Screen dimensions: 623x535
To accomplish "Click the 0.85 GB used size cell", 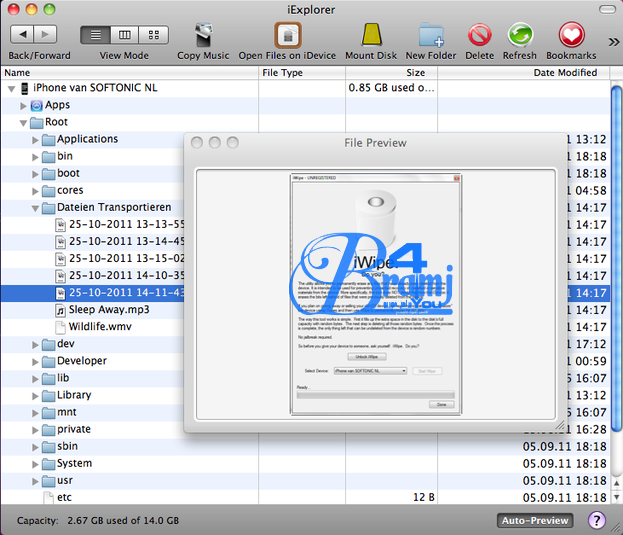I will tap(391, 88).
